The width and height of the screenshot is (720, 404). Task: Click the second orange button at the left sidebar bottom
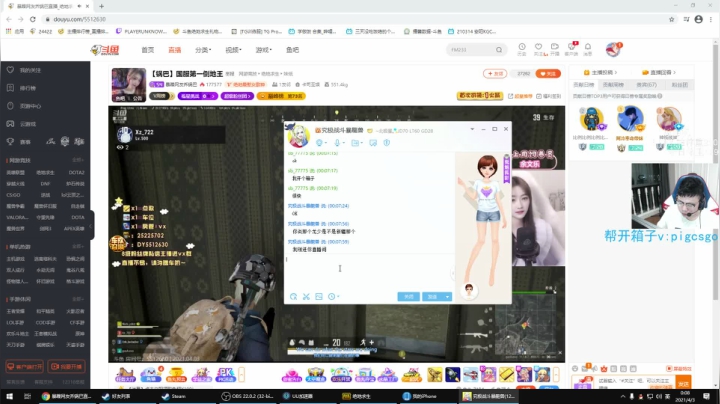click(66, 366)
